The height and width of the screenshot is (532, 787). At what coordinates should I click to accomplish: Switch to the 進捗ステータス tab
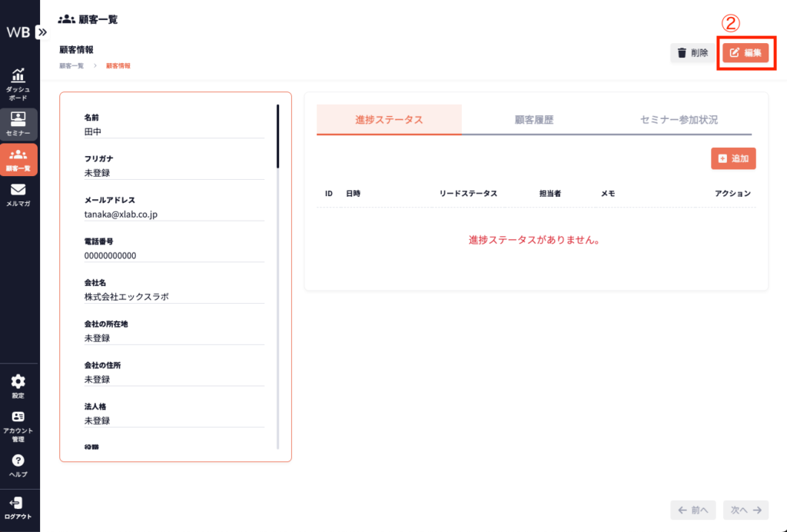pyautogui.click(x=389, y=120)
